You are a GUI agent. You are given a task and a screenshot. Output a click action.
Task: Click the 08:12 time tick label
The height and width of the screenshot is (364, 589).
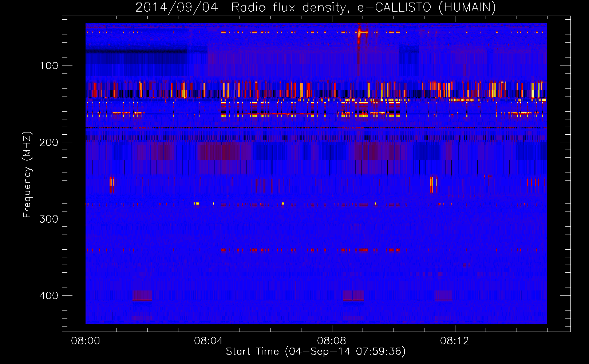coord(455,341)
